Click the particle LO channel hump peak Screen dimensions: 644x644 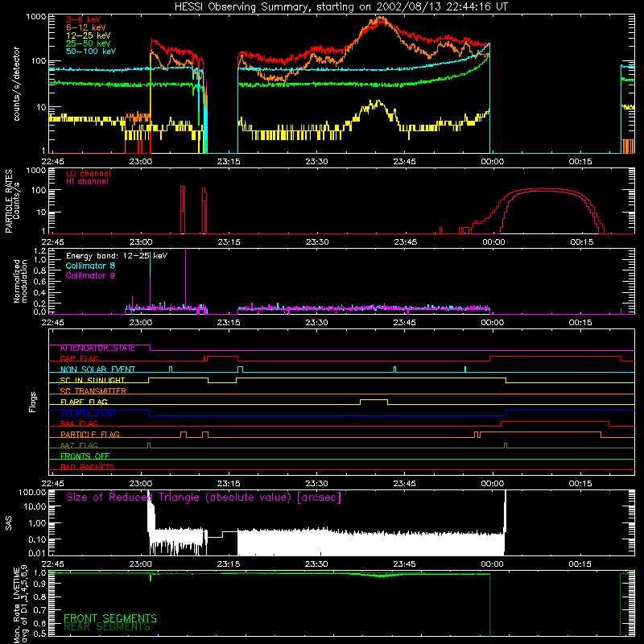(x=542, y=189)
